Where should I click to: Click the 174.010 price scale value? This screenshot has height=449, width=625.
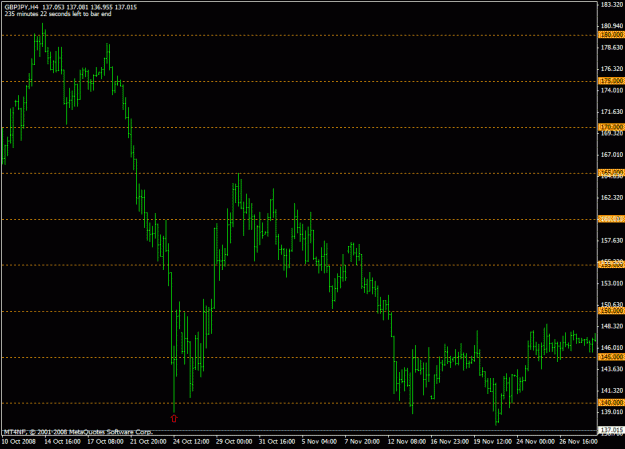(x=612, y=91)
